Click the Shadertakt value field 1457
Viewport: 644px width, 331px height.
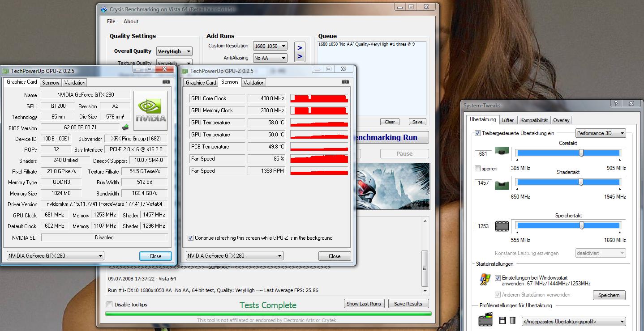[483, 183]
